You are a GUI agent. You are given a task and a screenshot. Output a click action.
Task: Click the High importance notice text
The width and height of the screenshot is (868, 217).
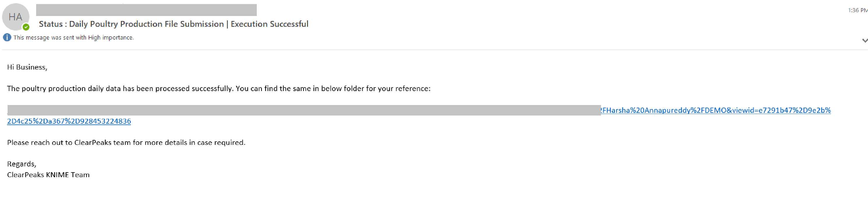(73, 37)
